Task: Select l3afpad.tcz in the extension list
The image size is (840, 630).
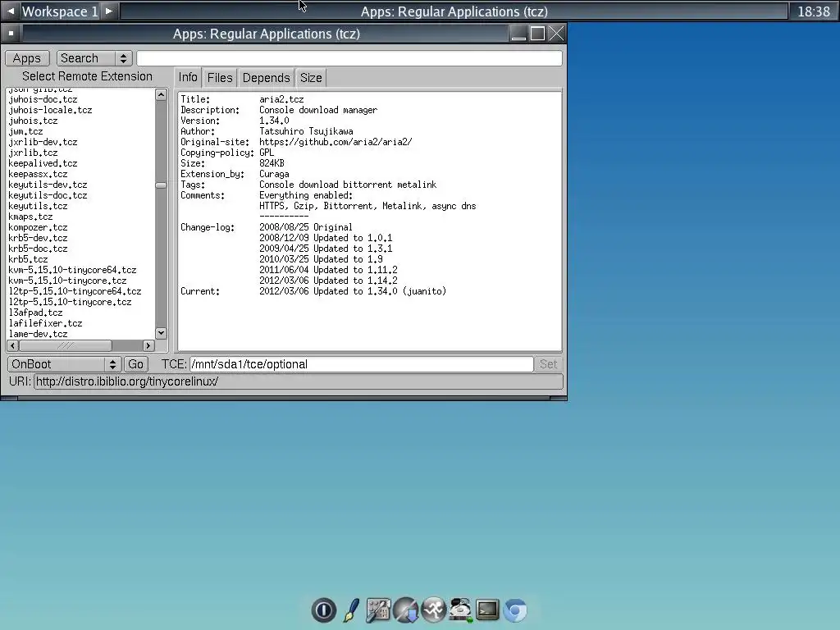Action: point(36,313)
